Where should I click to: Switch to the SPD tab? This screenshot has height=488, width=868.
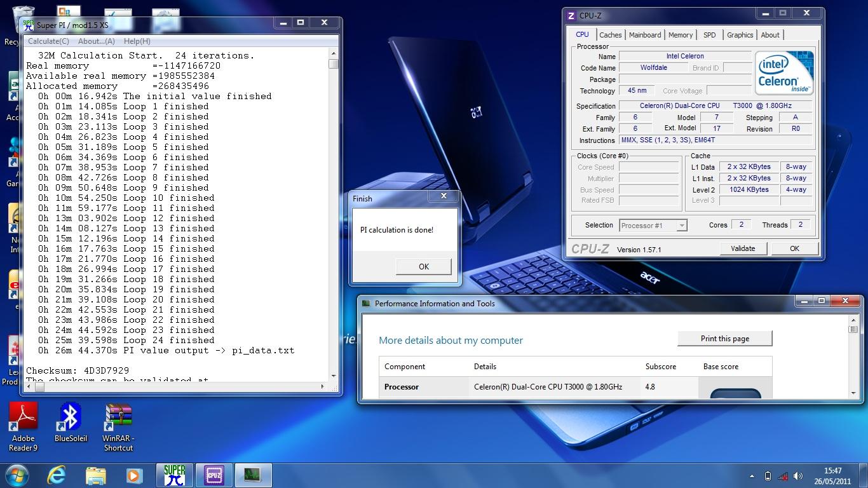(x=710, y=35)
